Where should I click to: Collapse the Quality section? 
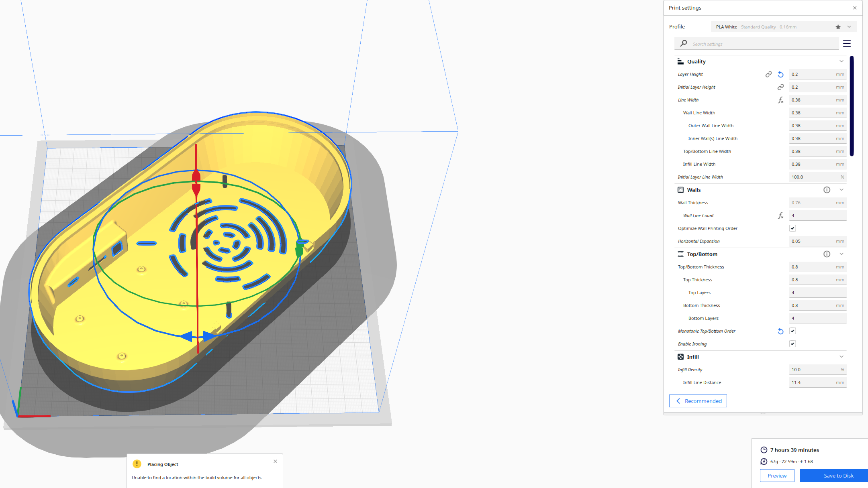[x=841, y=61]
